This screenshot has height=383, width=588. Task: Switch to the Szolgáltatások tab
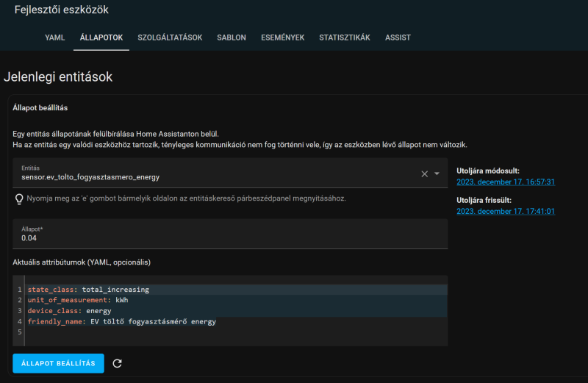tap(170, 37)
